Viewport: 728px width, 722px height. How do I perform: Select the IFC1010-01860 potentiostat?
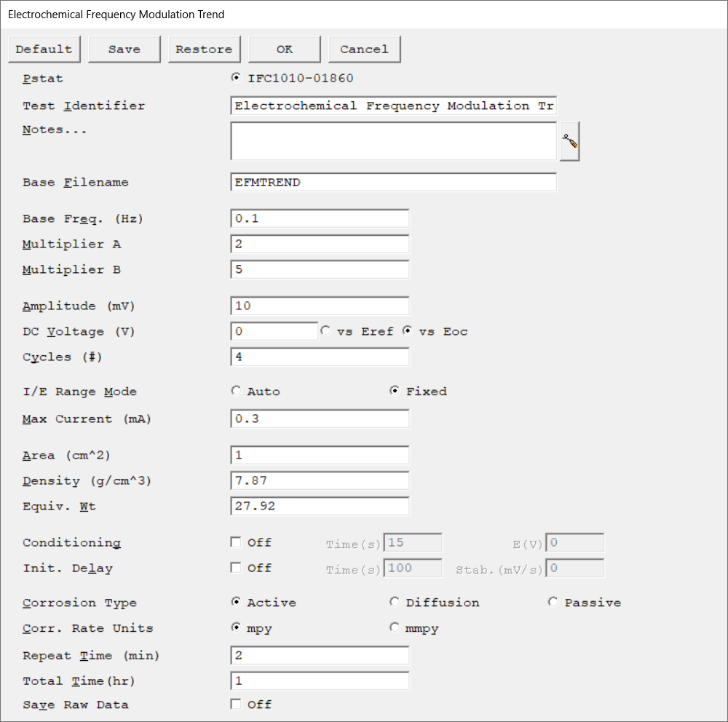(x=236, y=79)
